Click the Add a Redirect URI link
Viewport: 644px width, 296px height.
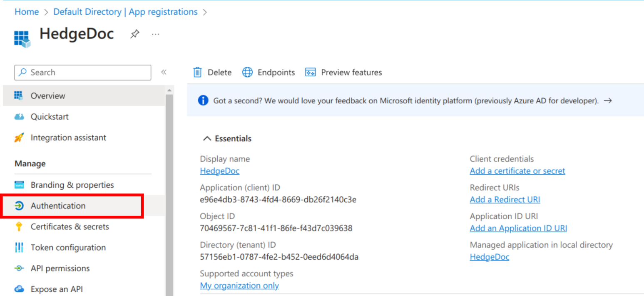505,199
